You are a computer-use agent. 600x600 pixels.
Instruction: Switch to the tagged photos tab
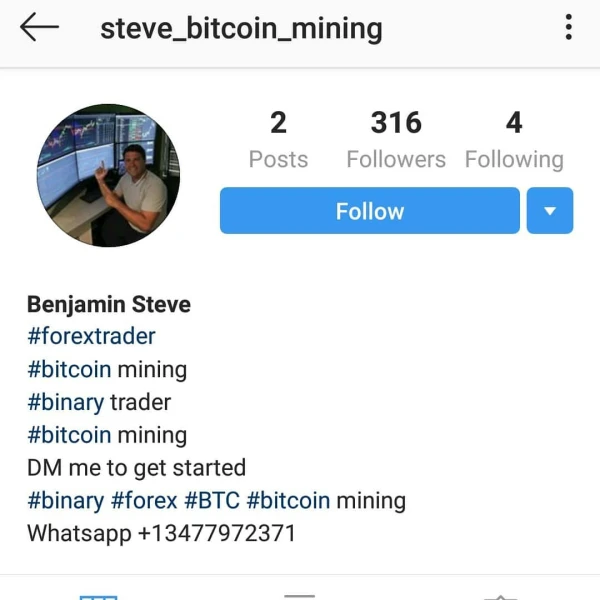tap(501, 597)
